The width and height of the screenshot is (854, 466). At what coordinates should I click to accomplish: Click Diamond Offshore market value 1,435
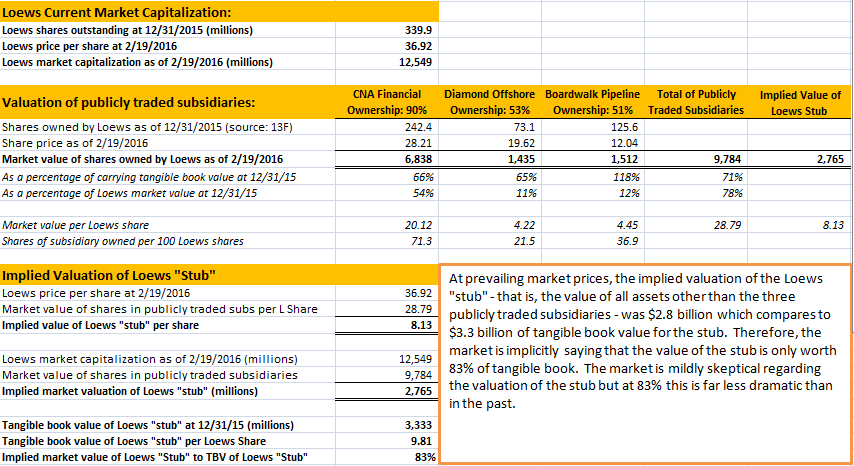(x=521, y=159)
